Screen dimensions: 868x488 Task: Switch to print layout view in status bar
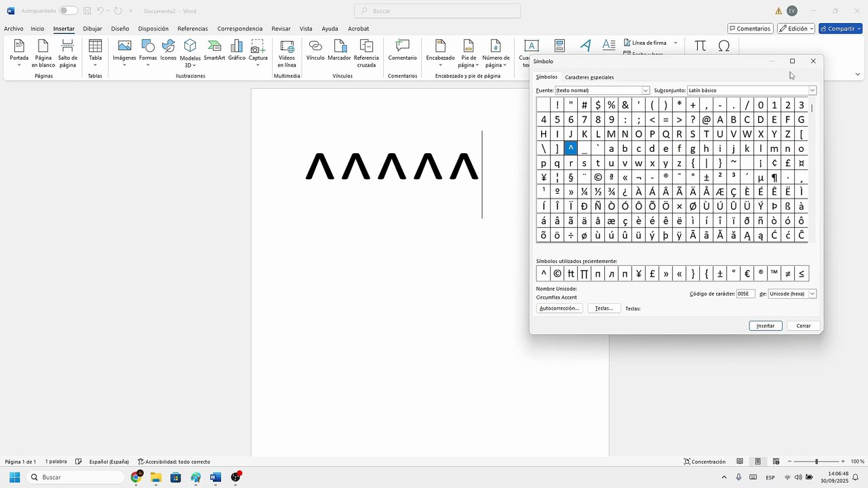click(758, 462)
